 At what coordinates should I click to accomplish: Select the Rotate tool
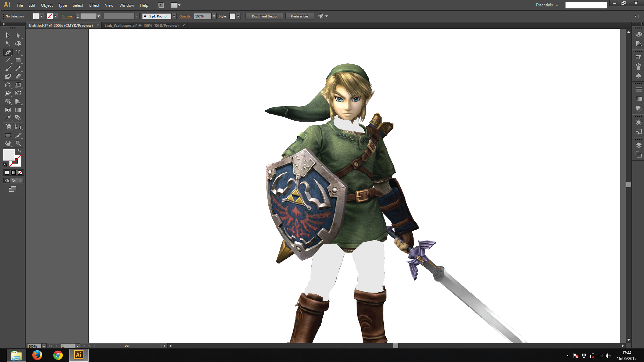[x=8, y=85]
